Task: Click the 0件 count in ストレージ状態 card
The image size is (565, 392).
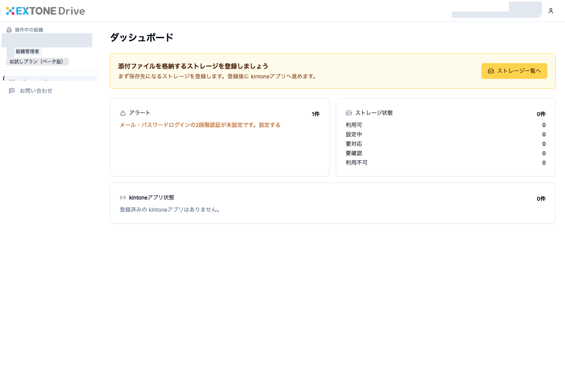Action: (541, 114)
